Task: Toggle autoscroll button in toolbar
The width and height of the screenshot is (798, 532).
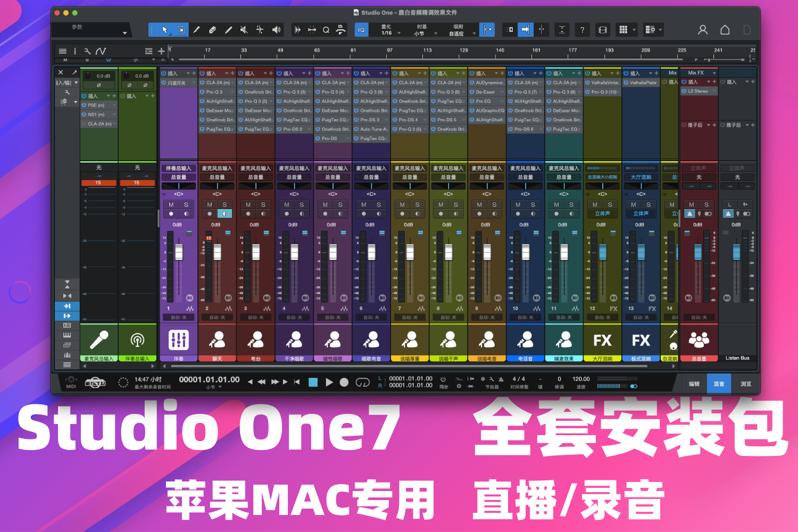Action: click(525, 30)
